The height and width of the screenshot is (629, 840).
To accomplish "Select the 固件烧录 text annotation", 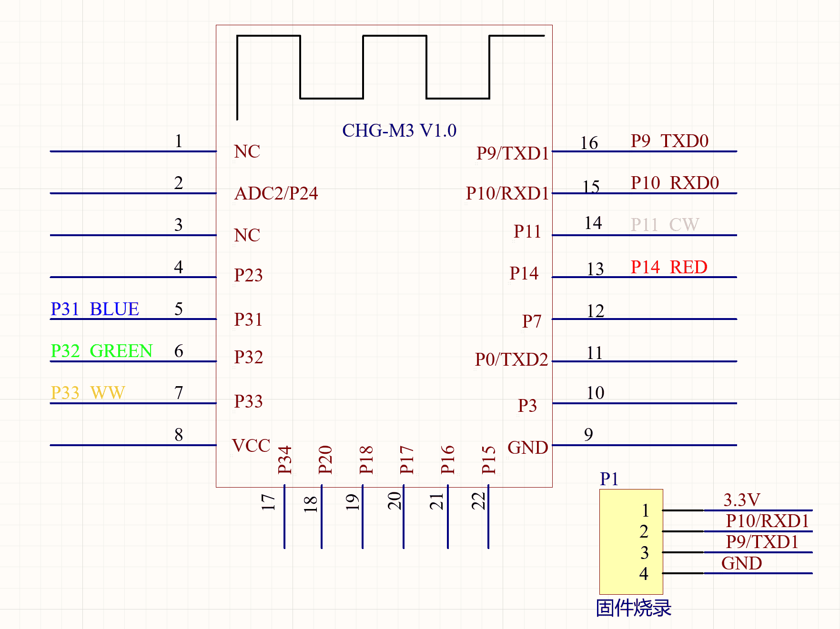I will (x=633, y=608).
